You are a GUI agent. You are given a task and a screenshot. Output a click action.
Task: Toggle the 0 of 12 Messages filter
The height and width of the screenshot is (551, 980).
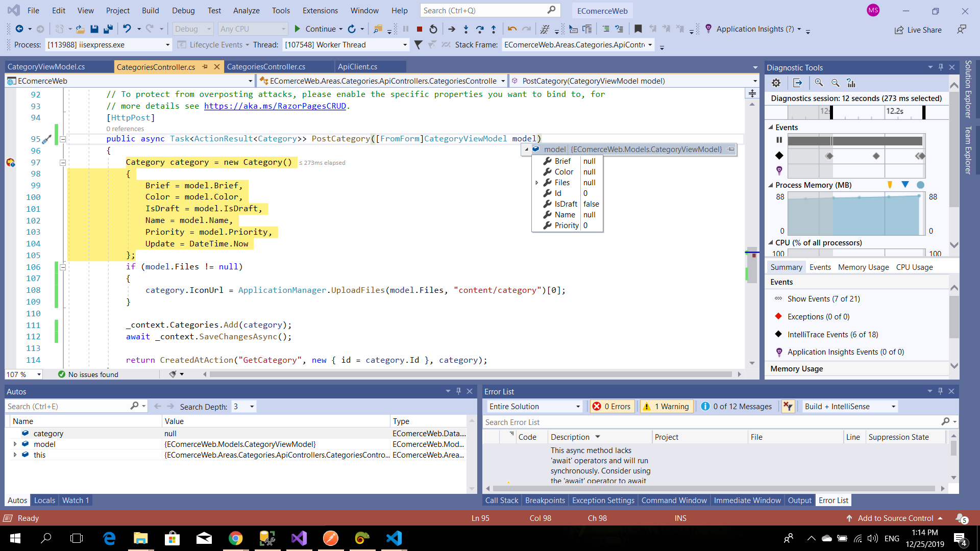(737, 407)
